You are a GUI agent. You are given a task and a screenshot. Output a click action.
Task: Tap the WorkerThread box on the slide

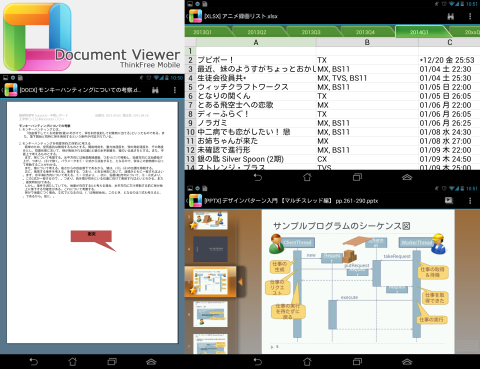click(416, 243)
